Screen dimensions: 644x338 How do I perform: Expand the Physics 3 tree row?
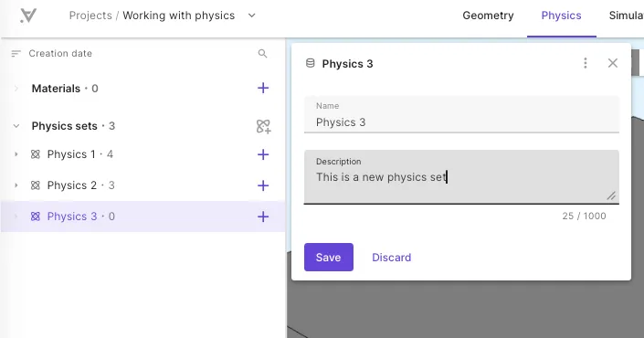point(16,217)
